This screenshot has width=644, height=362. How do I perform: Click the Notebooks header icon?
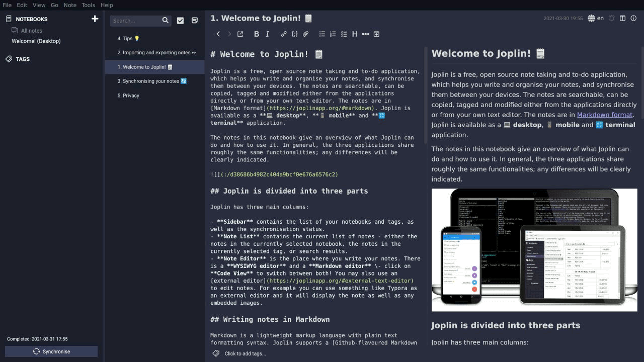(x=9, y=19)
